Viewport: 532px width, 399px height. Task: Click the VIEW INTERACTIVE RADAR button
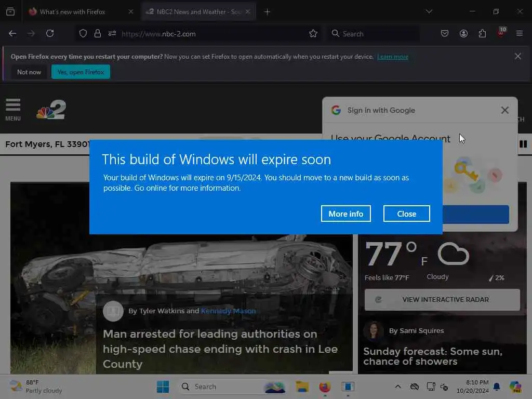442,300
